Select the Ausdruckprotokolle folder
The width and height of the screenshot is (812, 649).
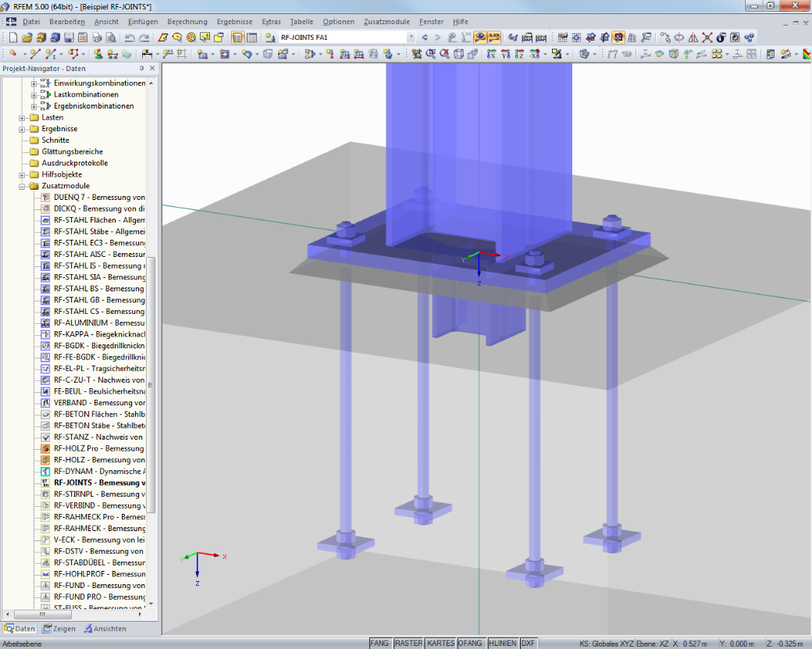point(75,162)
